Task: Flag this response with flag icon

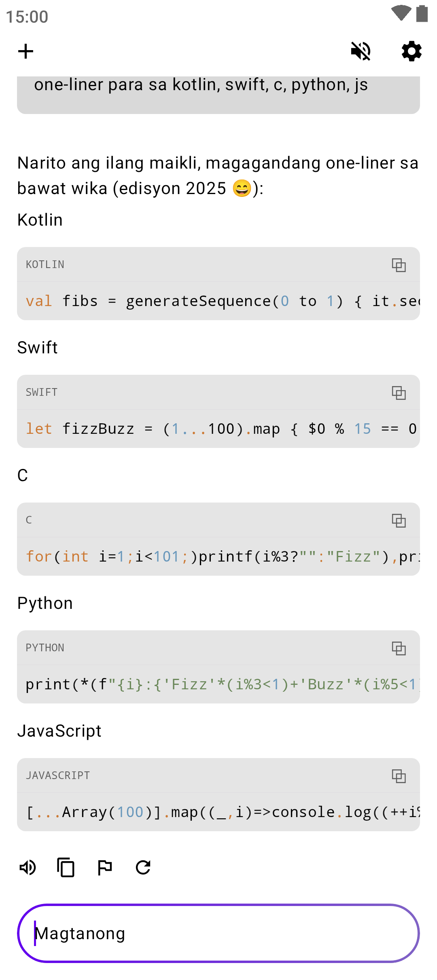Action: coord(105,867)
